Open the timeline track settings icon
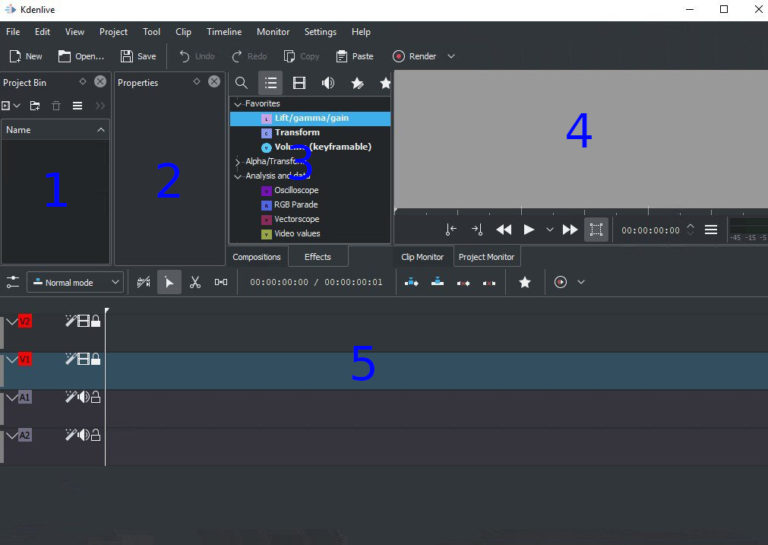 (12, 282)
